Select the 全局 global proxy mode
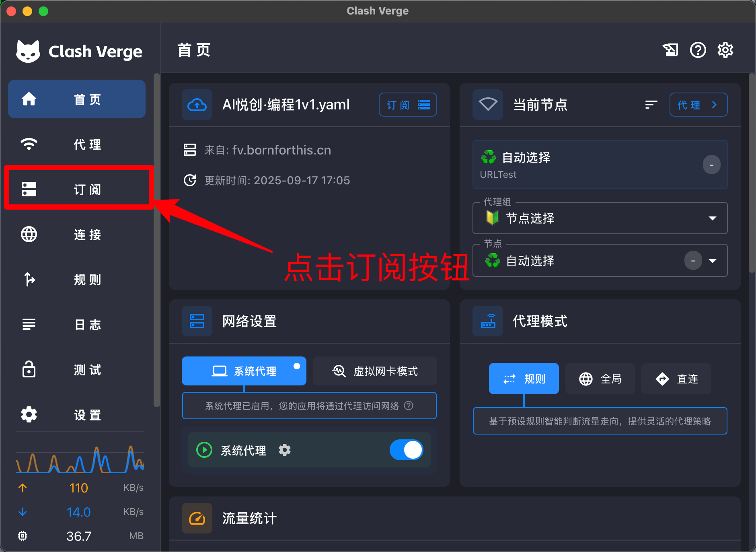The image size is (756, 552). tap(600, 379)
